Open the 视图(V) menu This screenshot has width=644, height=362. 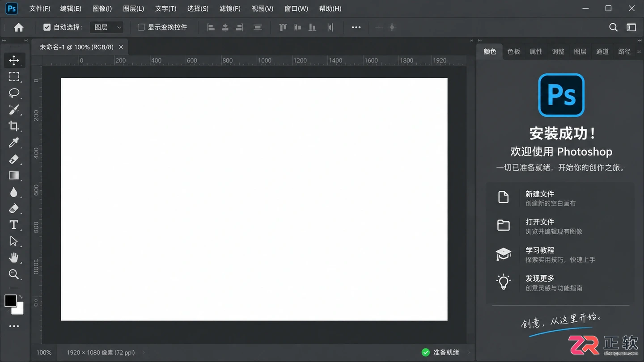point(262,8)
